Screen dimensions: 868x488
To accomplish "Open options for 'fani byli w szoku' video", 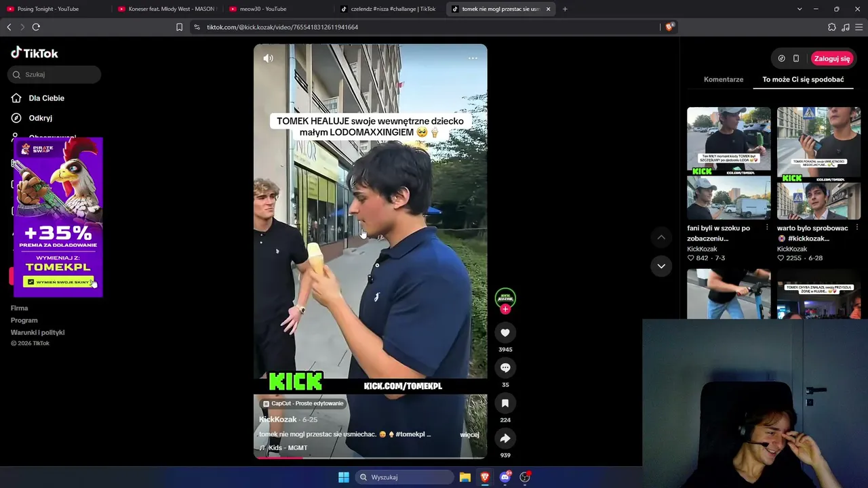I will pyautogui.click(x=767, y=228).
